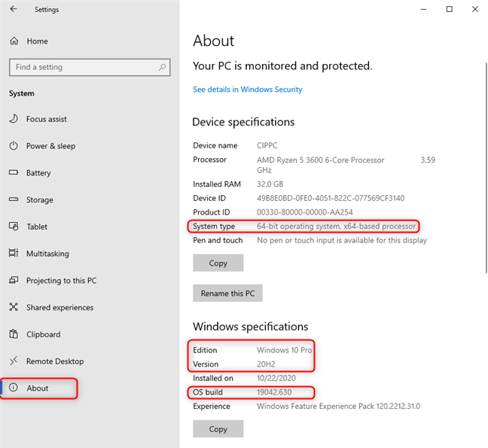Open See details in Windows Security link
This screenshot has height=448, width=488.
[x=248, y=90]
